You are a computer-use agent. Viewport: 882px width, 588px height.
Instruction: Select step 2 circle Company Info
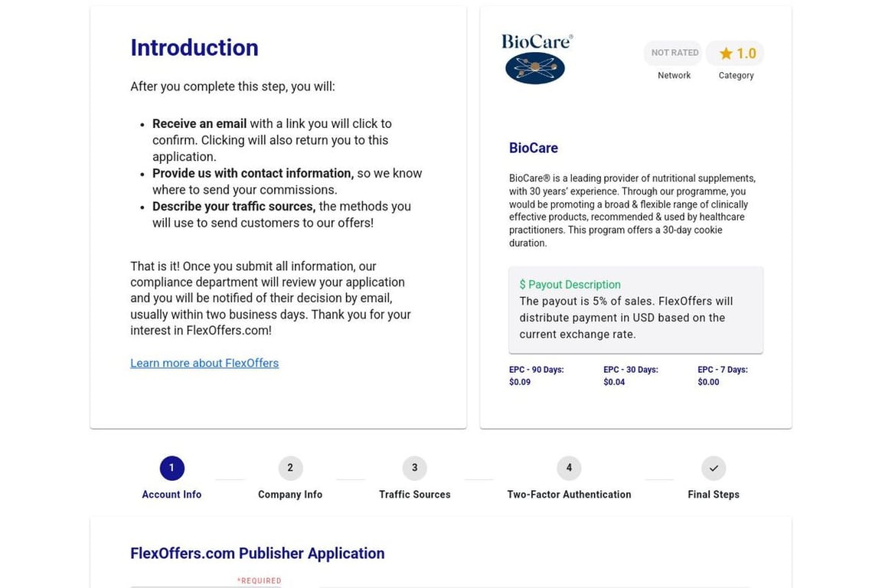(x=290, y=468)
